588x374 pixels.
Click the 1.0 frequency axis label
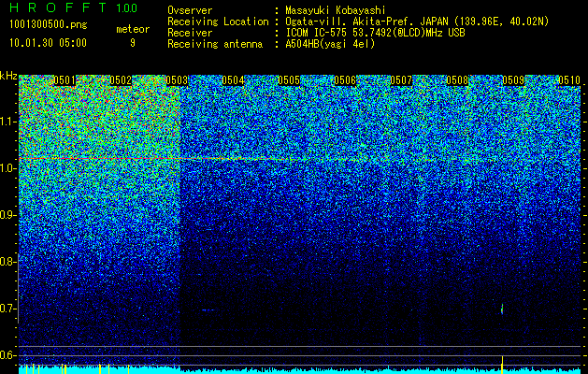pos(8,168)
